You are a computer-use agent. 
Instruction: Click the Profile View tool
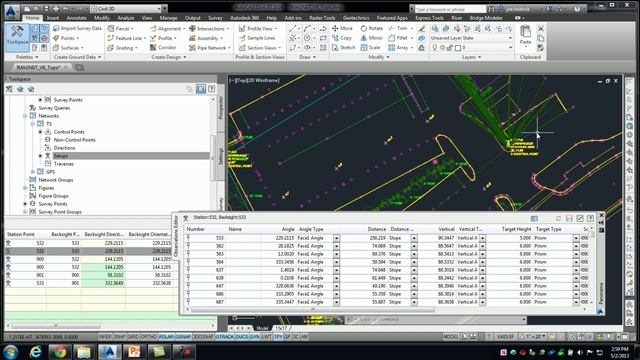[258, 29]
